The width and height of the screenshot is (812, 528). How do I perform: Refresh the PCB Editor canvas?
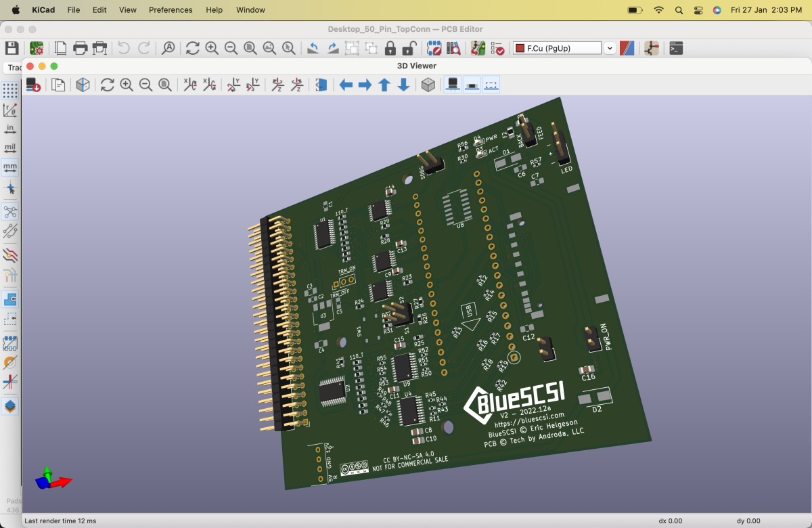[193, 48]
